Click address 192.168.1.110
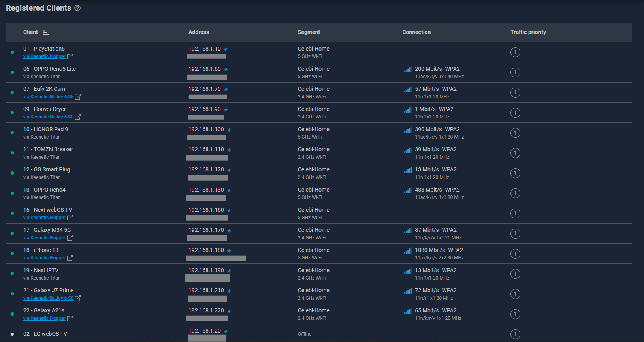This screenshot has width=644, height=342. point(206,149)
